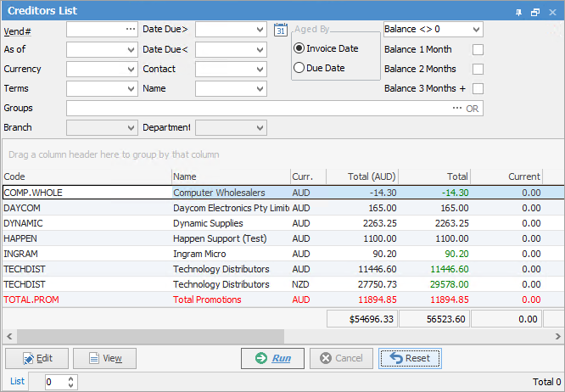Viewport: 565px width, 392px height.
Task: Select the DYNAMIC code cell
Action: 87,223
